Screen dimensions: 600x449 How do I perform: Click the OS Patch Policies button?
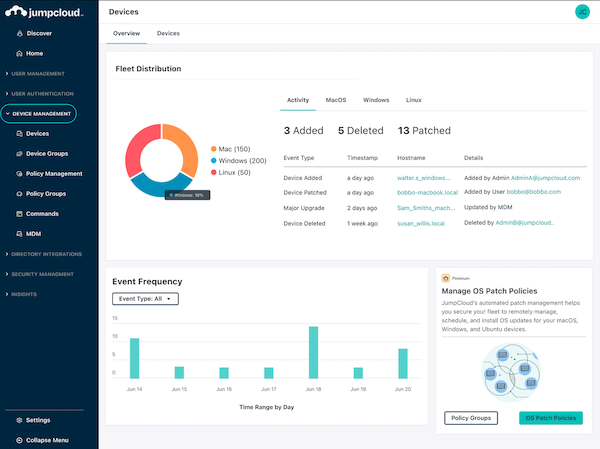point(551,417)
